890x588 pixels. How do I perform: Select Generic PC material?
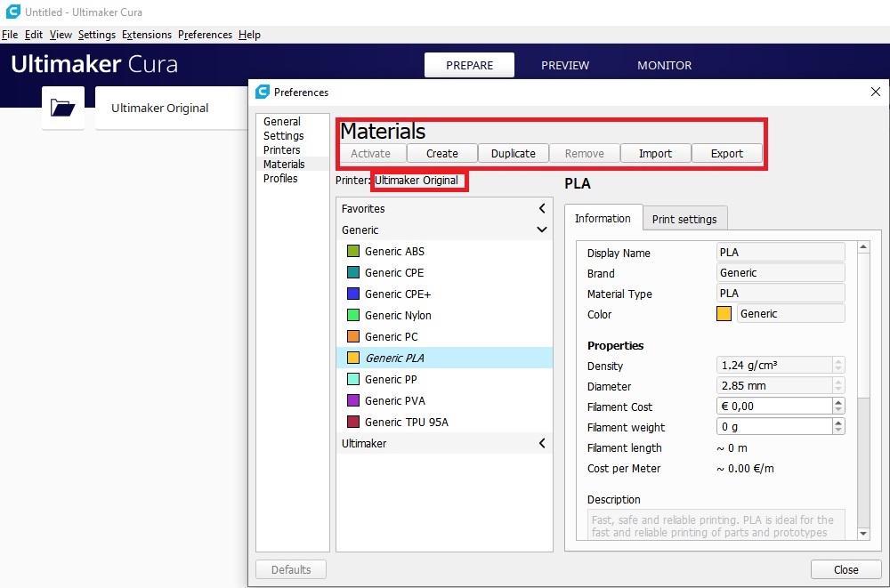(x=444, y=336)
